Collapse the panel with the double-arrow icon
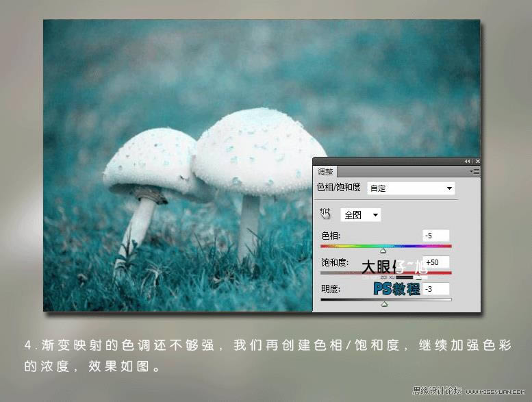 click(x=467, y=162)
